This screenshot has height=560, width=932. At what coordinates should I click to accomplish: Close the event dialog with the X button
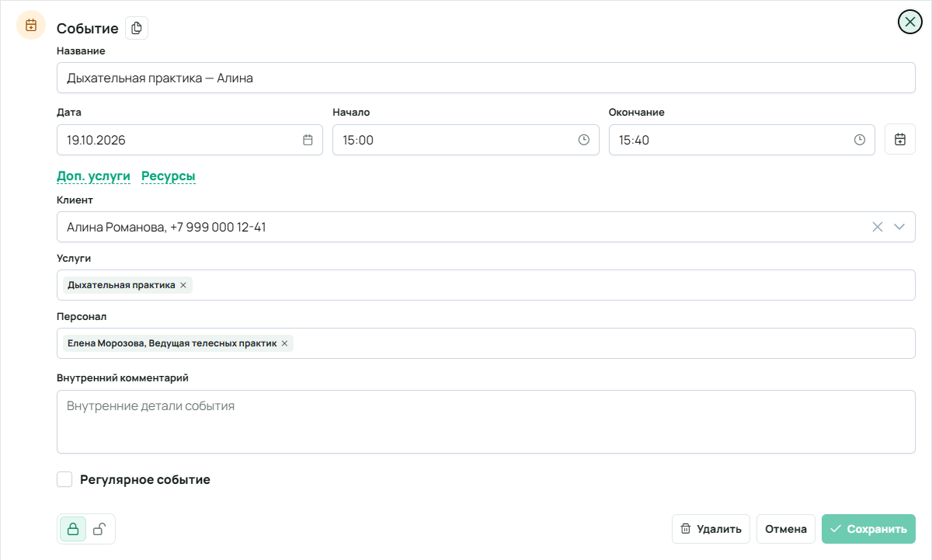coord(909,22)
